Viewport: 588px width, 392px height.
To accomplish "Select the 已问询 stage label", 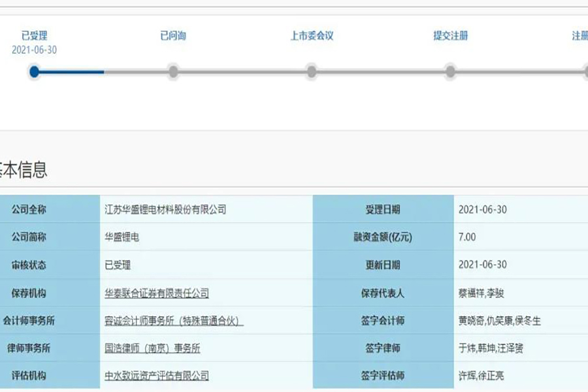I will pos(173,36).
